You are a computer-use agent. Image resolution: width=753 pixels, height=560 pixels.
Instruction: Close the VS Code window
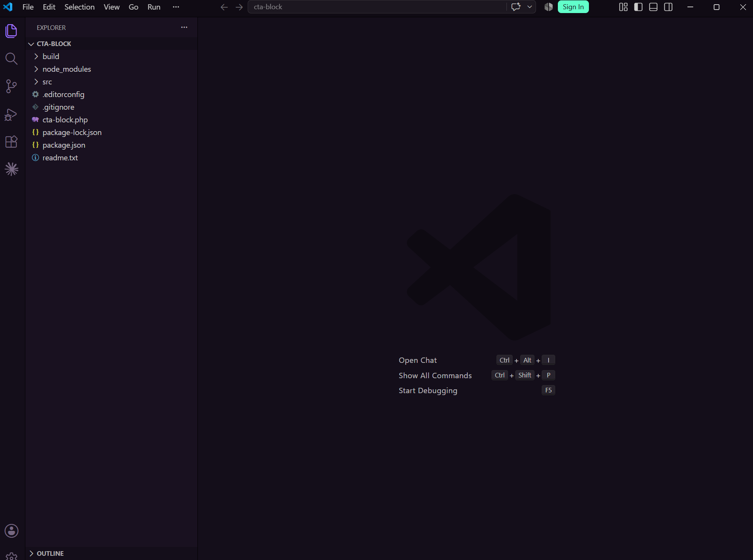pyautogui.click(x=743, y=7)
